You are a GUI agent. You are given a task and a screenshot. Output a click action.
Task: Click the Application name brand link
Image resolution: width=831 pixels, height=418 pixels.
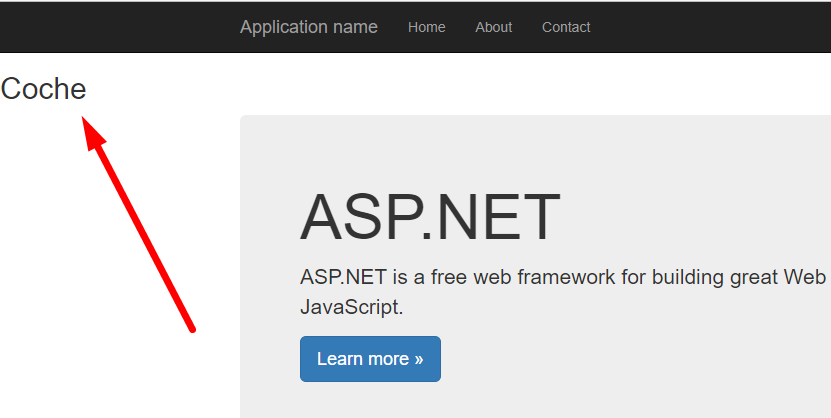coord(308,27)
